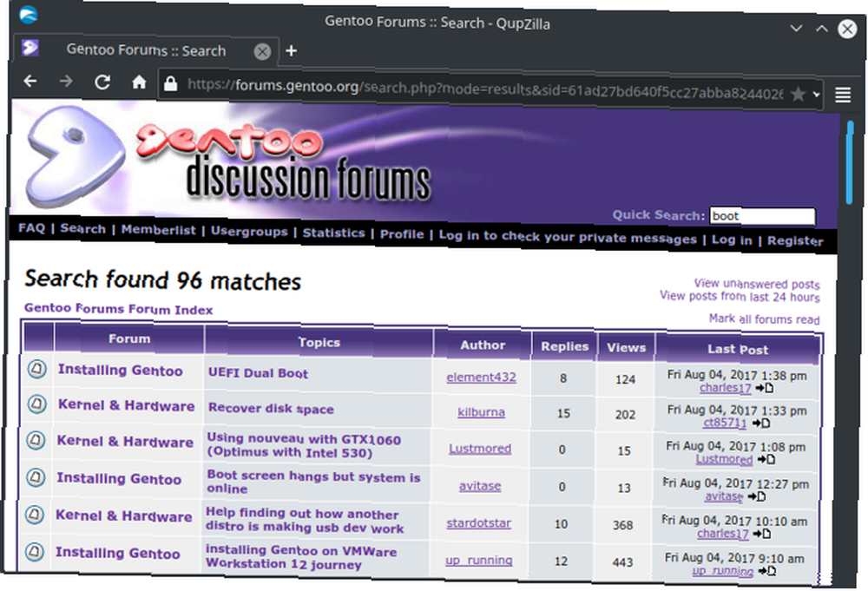Jump to latest post by Lustmored
This screenshot has height=591, width=868.
pos(766,459)
